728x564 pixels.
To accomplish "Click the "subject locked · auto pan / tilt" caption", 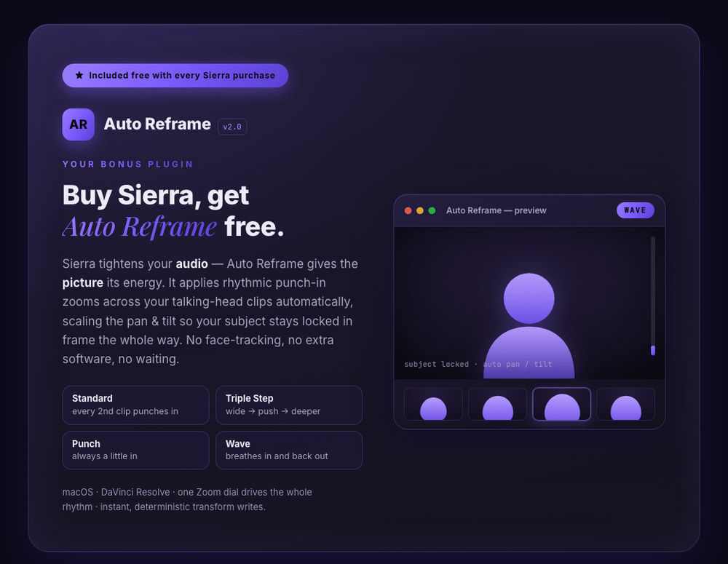I will tap(478, 364).
